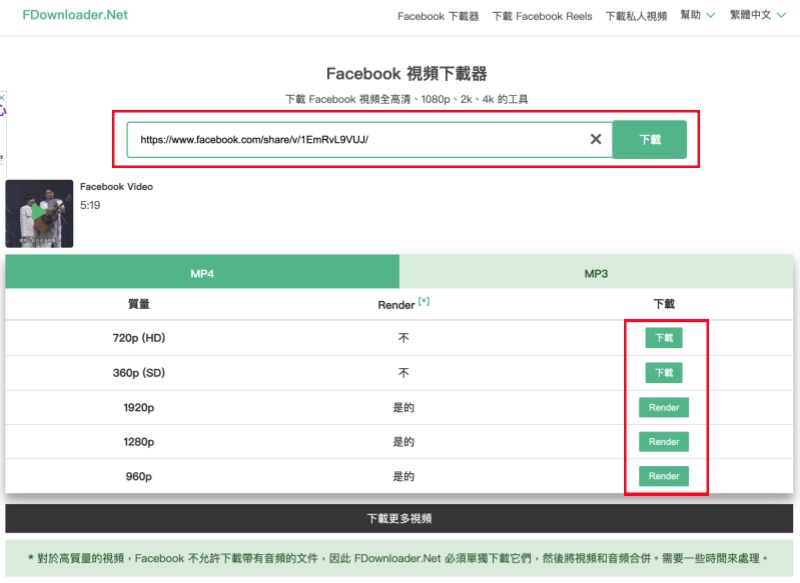Render the 960p version
Viewport: 800px width, 583px height.
click(x=664, y=476)
